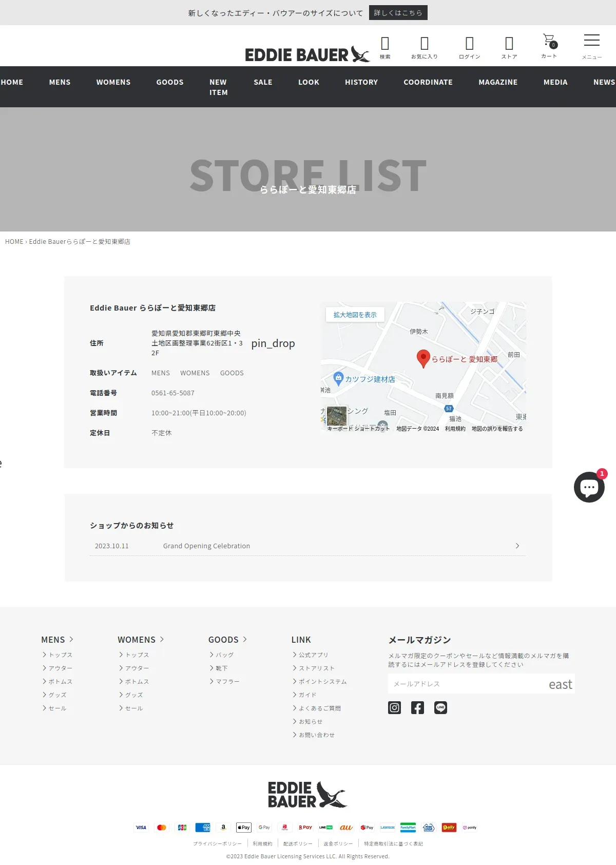This screenshot has width=616, height=865.
Task: Click the pin_drop icon beside the address
Action: tap(273, 343)
